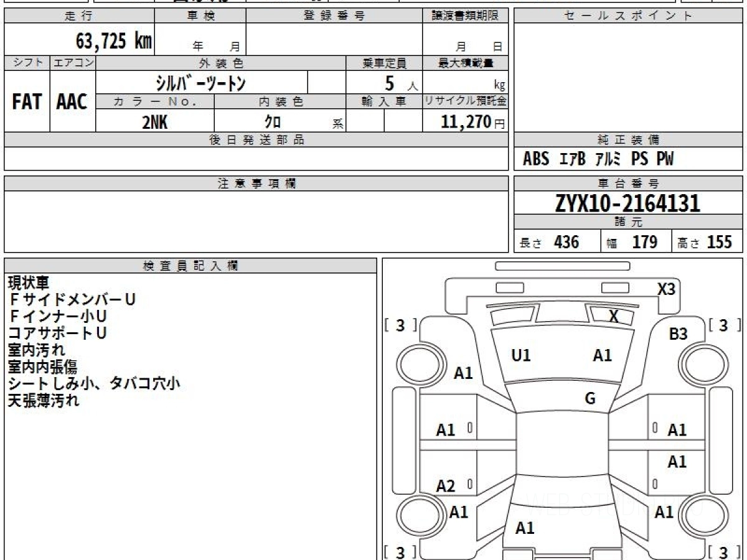Select the 最大積載量 header
The height and width of the screenshot is (560, 747).
465,63
